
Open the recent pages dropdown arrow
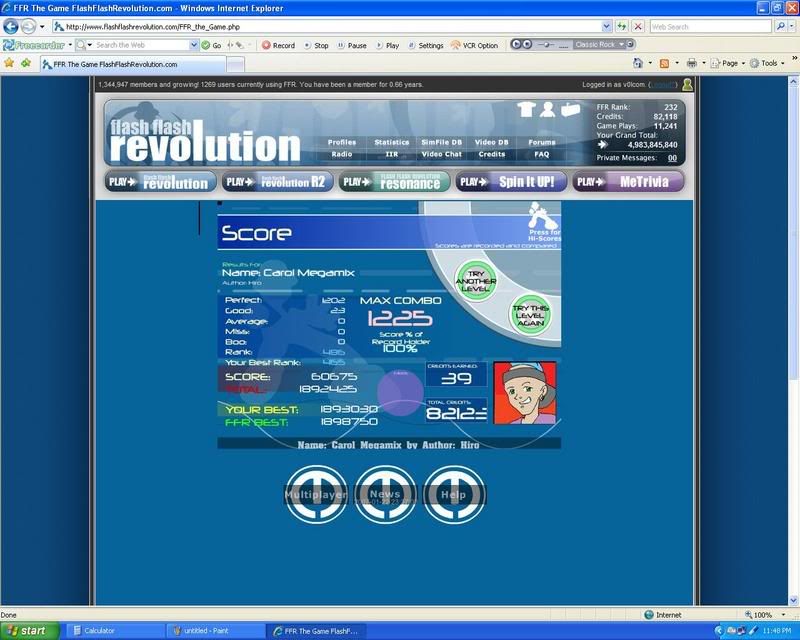[x=42, y=27]
